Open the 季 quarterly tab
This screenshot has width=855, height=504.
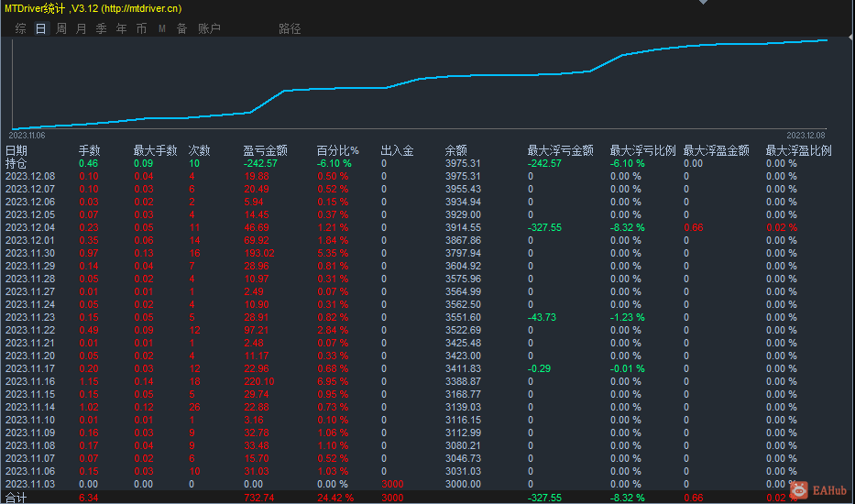point(102,28)
